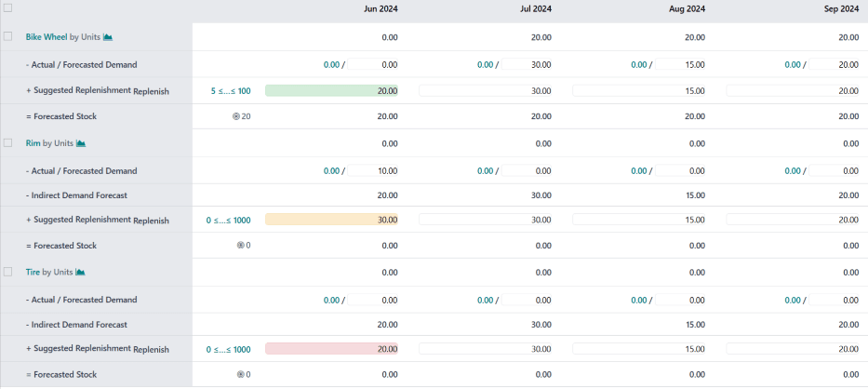The width and height of the screenshot is (868, 389).
Task: Tick the Bike Wheel row checkbox
Action: pos(8,36)
